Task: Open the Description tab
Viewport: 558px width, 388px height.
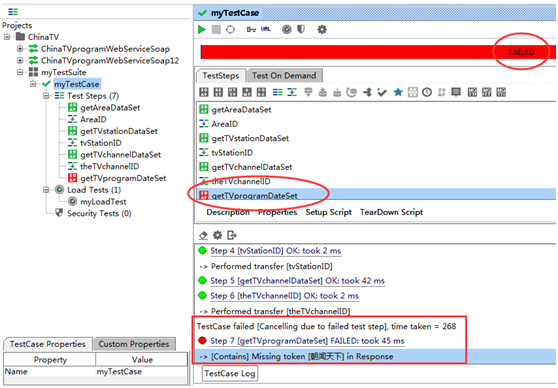Action: [x=228, y=212]
